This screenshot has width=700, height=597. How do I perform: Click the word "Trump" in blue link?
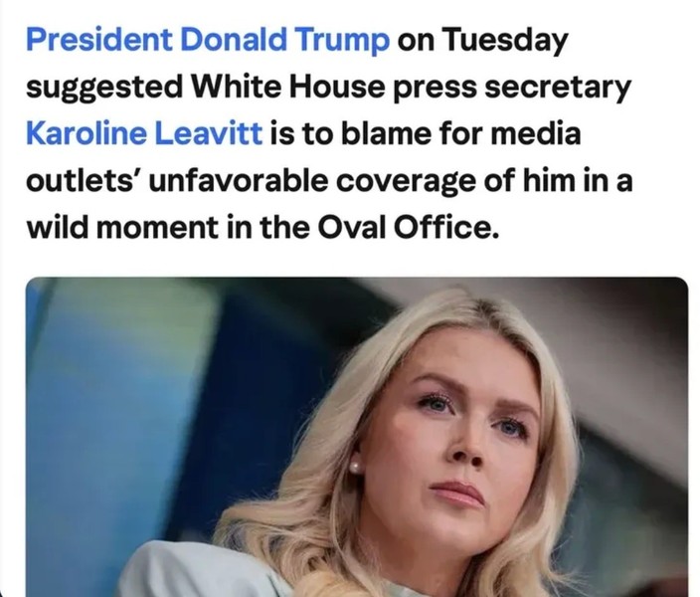(x=341, y=41)
